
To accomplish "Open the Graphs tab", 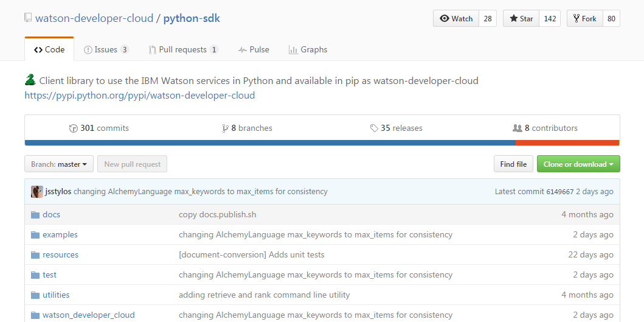I will (x=308, y=50).
